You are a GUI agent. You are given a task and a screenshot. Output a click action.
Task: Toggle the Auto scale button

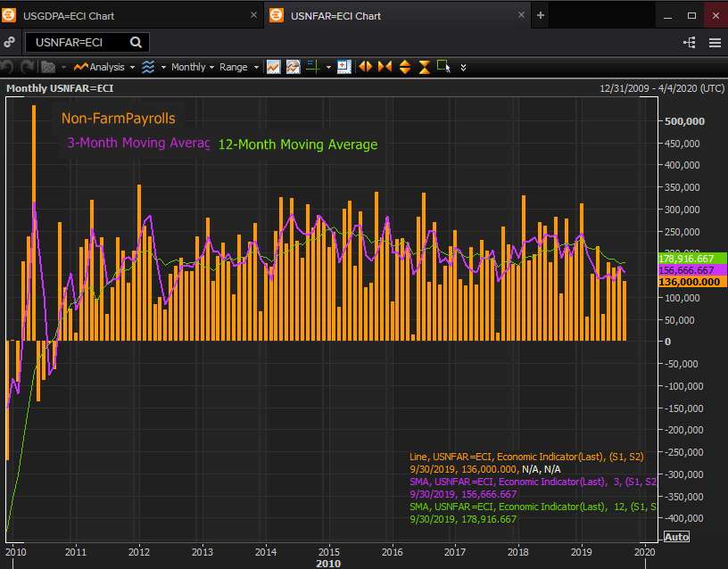[x=675, y=537]
